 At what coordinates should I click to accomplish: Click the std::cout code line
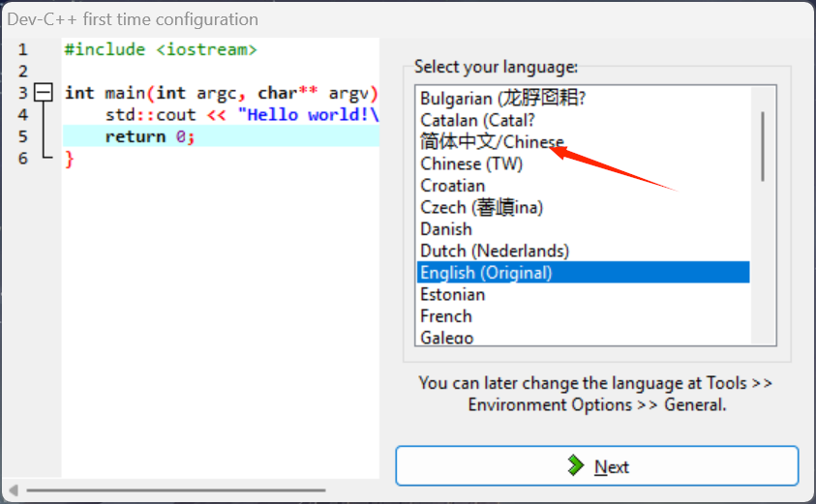point(241,114)
